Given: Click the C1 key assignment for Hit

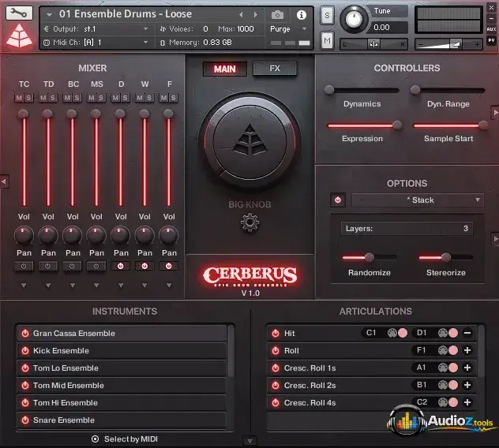Looking at the screenshot, I should pyautogui.click(x=371, y=333).
